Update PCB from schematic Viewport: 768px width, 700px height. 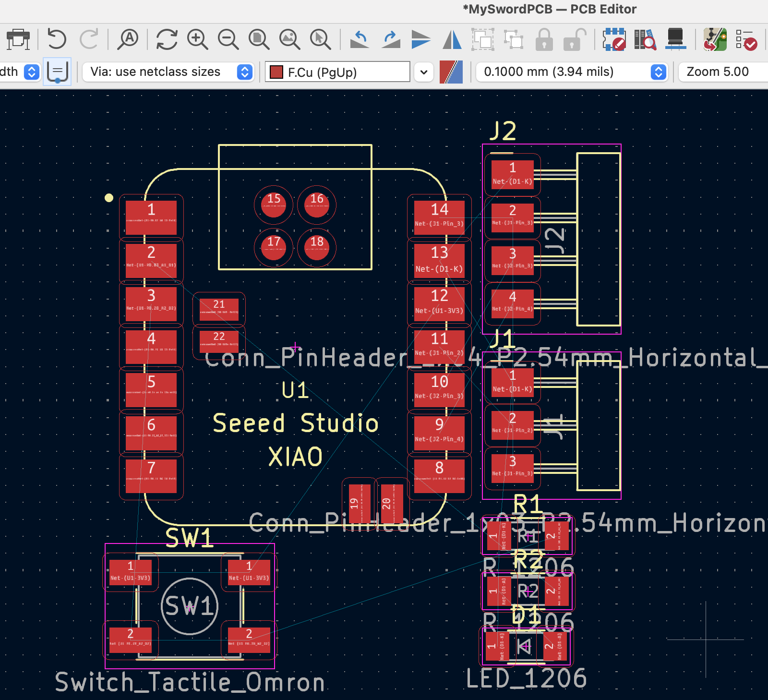(x=715, y=39)
